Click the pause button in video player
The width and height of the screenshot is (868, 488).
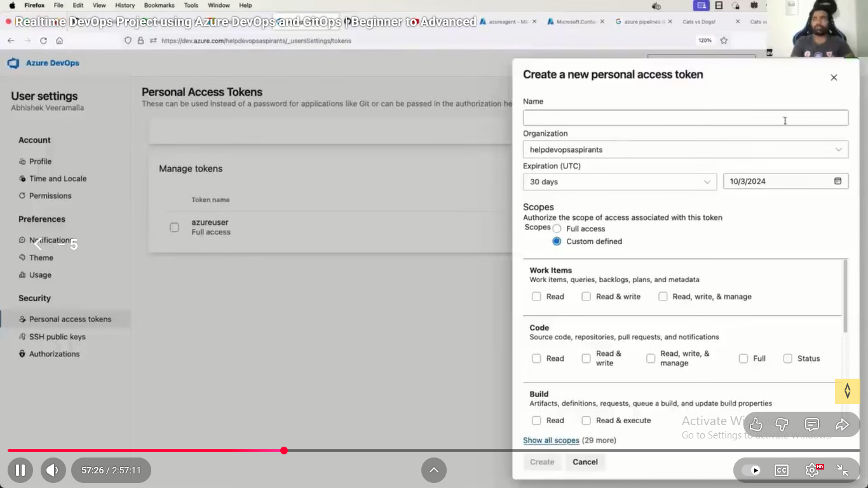click(20, 470)
